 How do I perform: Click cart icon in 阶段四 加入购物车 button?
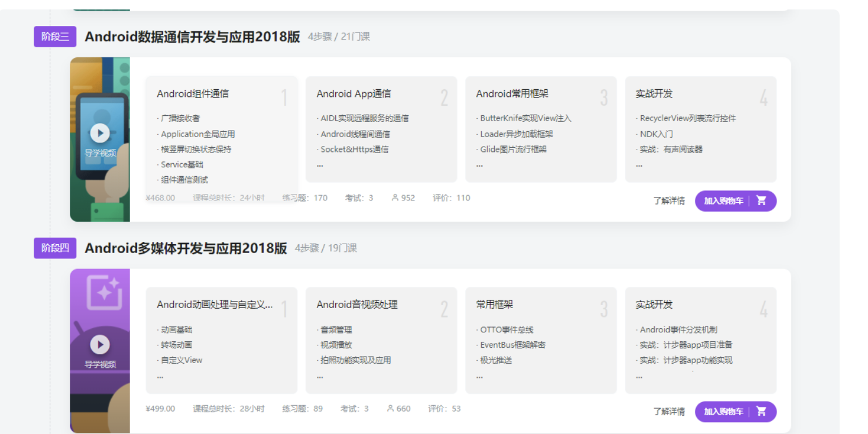pyautogui.click(x=762, y=412)
